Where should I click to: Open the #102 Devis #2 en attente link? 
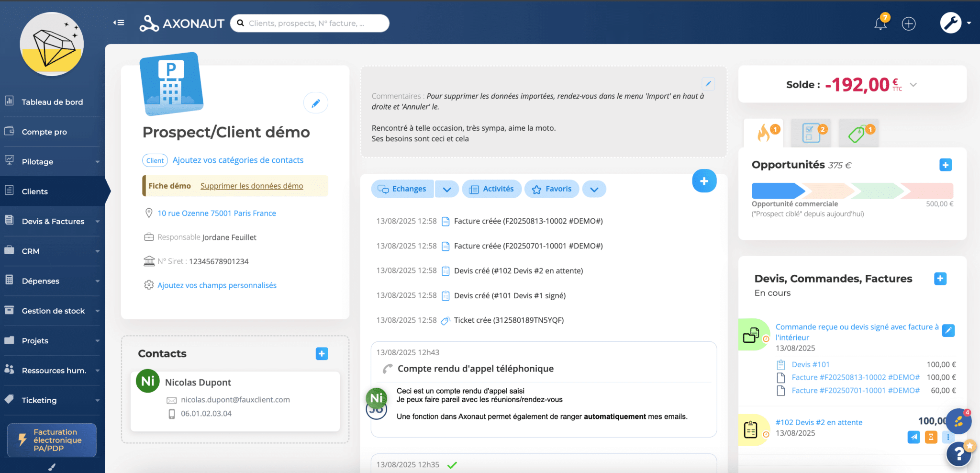click(819, 422)
